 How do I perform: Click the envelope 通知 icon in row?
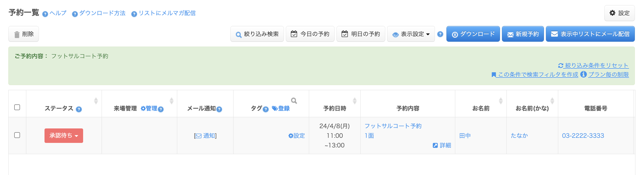coord(198,136)
